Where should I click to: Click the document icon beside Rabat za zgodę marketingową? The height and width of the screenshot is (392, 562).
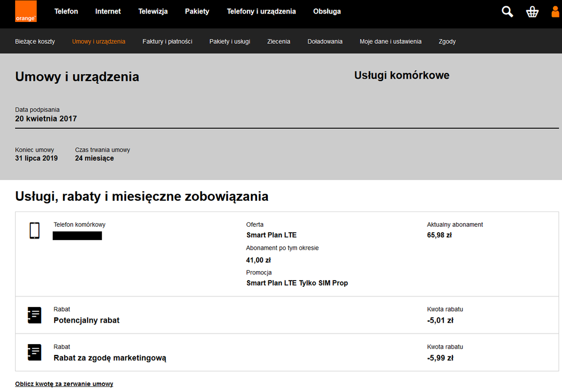(34, 352)
